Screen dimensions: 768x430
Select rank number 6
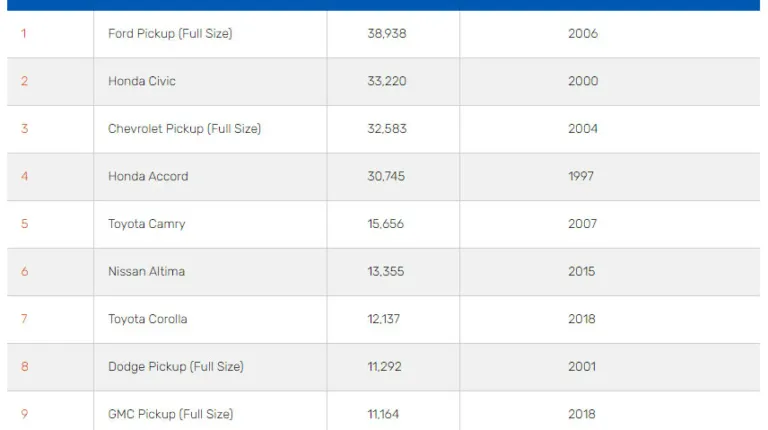pyautogui.click(x=25, y=271)
